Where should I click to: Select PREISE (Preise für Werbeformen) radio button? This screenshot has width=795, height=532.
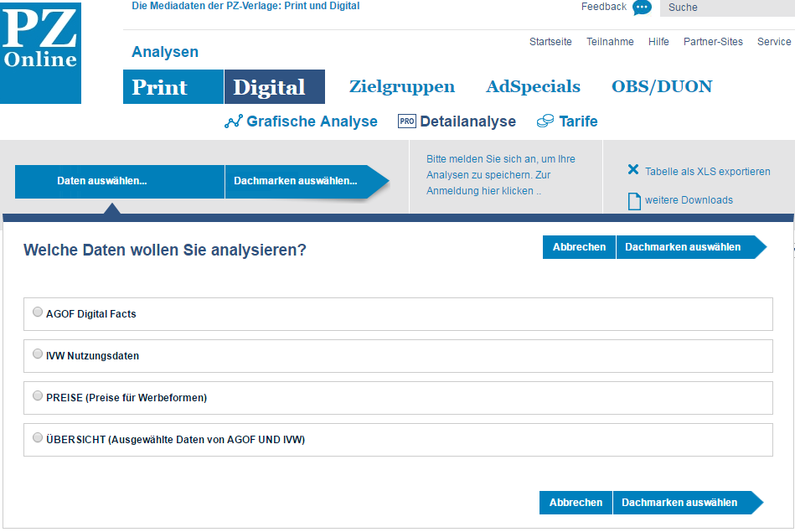click(37, 396)
